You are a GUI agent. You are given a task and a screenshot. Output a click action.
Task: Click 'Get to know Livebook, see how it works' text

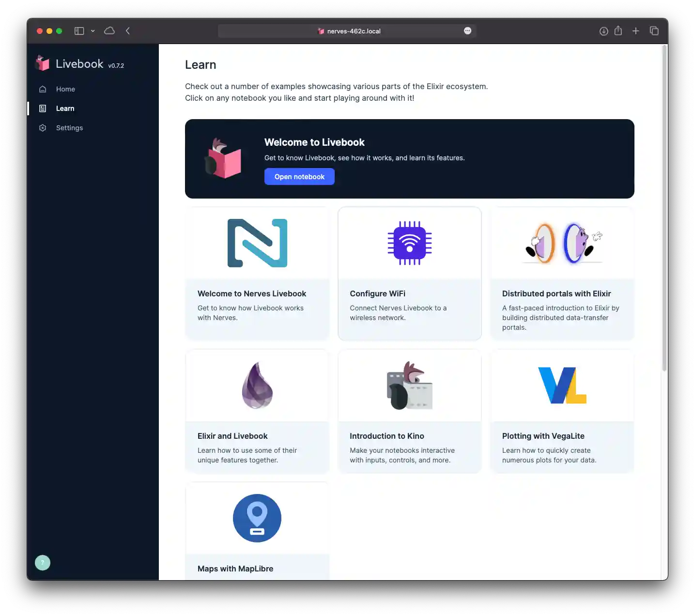tap(365, 158)
